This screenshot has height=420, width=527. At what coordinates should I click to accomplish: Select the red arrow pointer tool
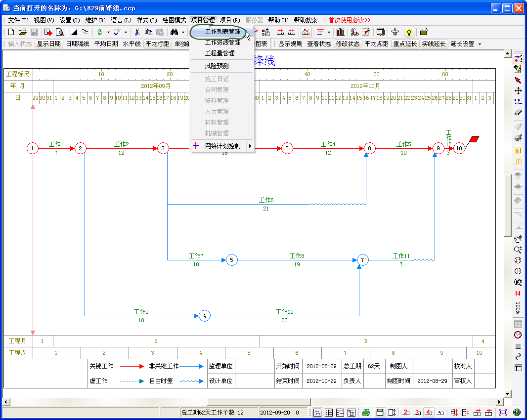click(x=518, y=80)
